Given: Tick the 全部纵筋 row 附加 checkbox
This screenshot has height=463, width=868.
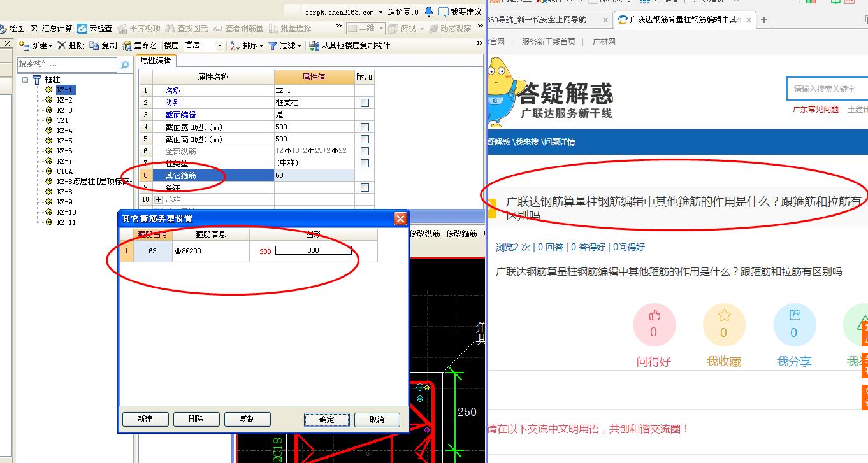Looking at the screenshot, I should (365, 151).
